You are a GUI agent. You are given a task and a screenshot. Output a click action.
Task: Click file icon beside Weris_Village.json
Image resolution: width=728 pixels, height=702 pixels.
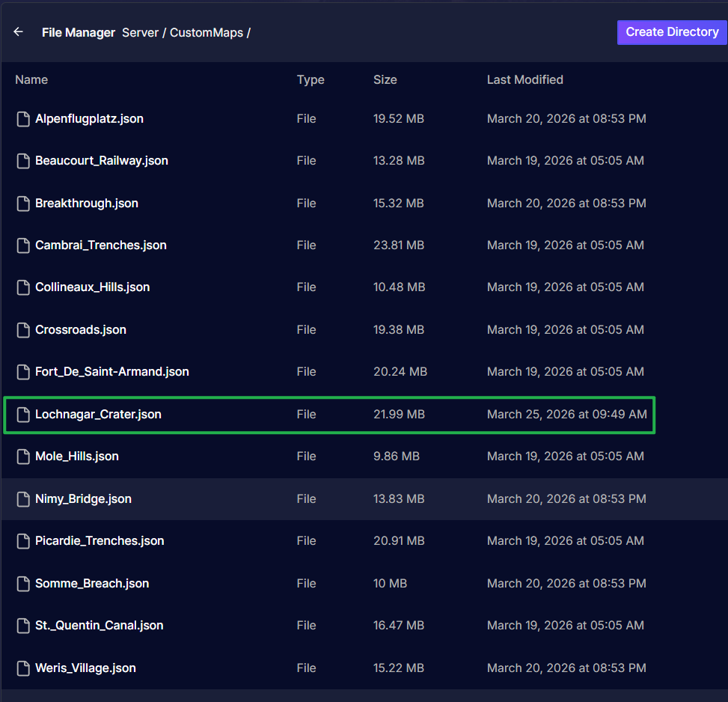click(23, 668)
